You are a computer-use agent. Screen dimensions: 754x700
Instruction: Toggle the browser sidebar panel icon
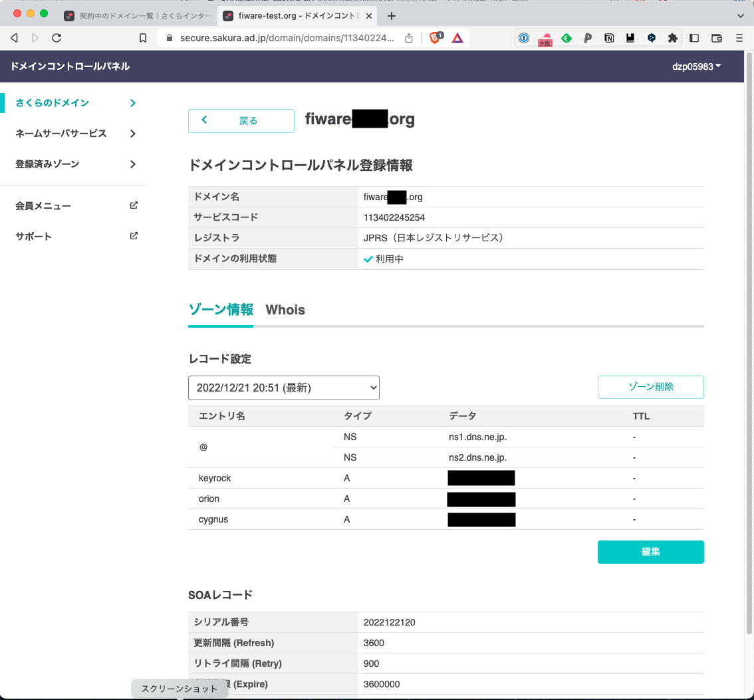(x=694, y=38)
